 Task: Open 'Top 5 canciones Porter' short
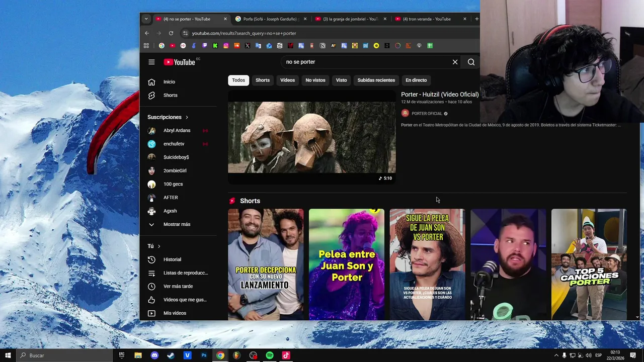589,264
